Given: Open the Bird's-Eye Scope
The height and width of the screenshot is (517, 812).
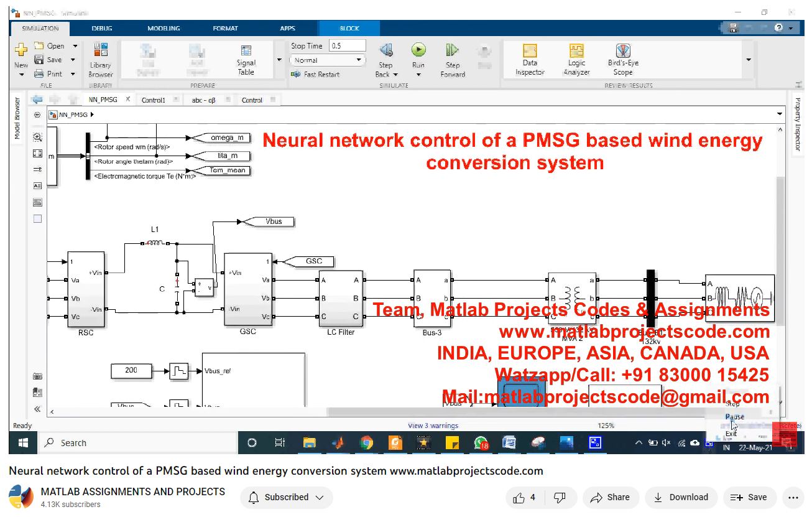Looking at the screenshot, I should pyautogui.click(x=623, y=60).
